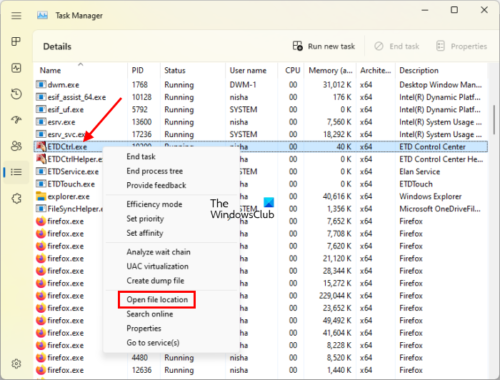This screenshot has width=500, height=380.
Task: Click memory value 40,616 K
Action: [337, 196]
